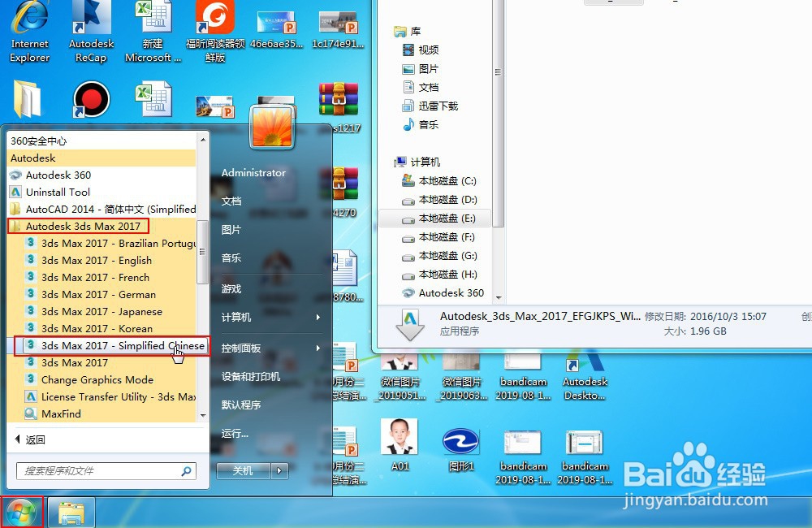Select the Bandicam red record desktop icon
Viewport: 812px width, 528px height.
click(x=91, y=99)
